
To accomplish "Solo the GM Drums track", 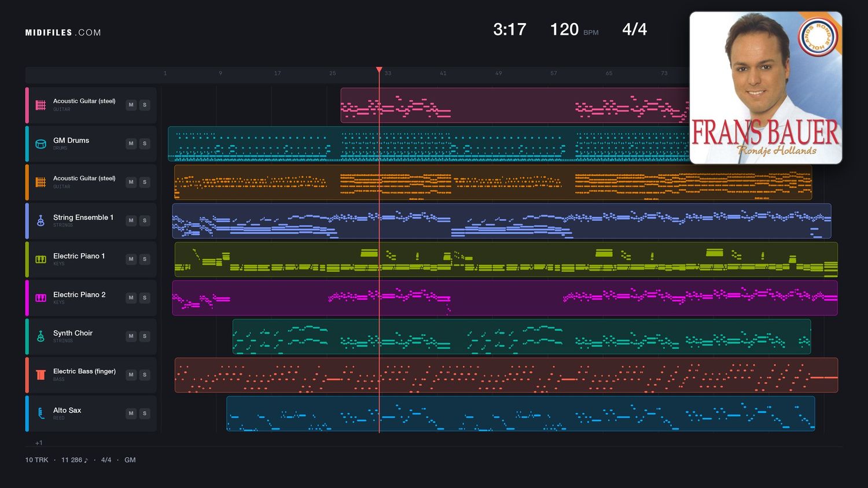I will (145, 143).
